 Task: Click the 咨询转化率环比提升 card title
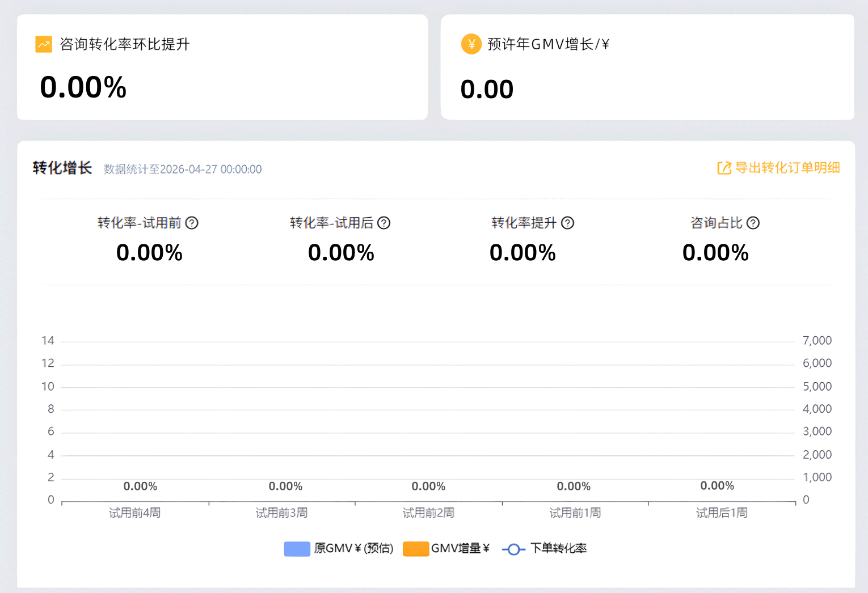[x=125, y=44]
